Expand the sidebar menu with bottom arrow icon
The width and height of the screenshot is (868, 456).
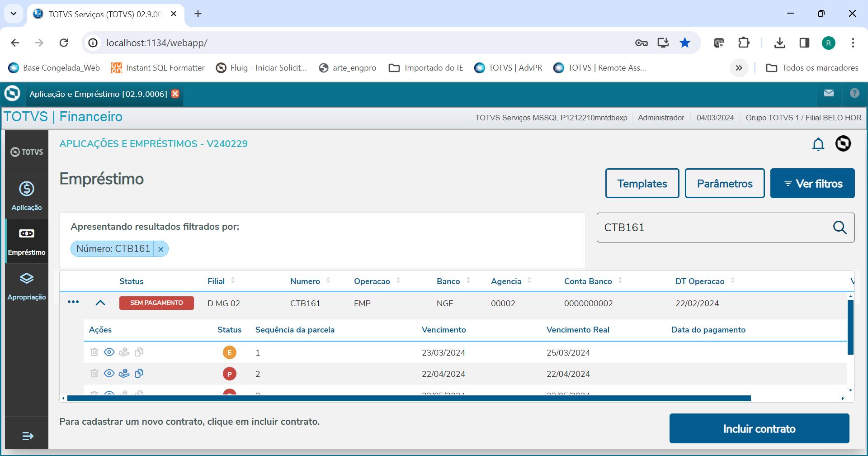coord(28,436)
